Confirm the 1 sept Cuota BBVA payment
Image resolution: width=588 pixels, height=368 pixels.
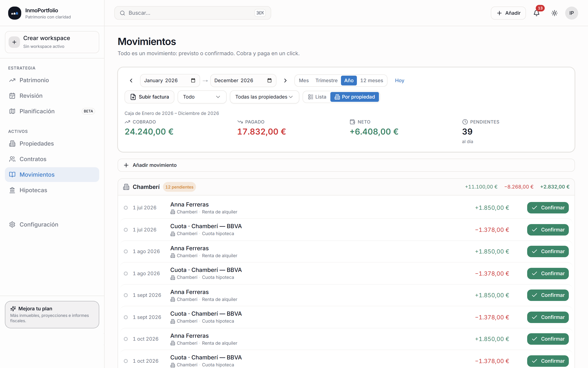[548, 317]
